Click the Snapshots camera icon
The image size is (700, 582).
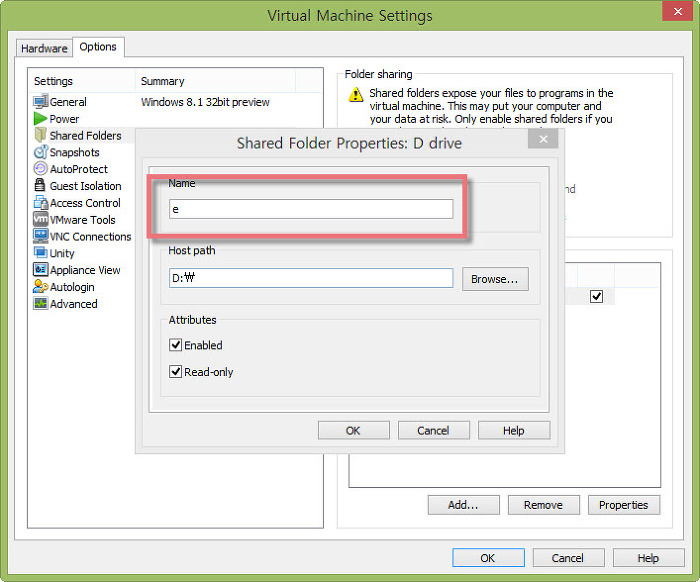[x=41, y=152]
